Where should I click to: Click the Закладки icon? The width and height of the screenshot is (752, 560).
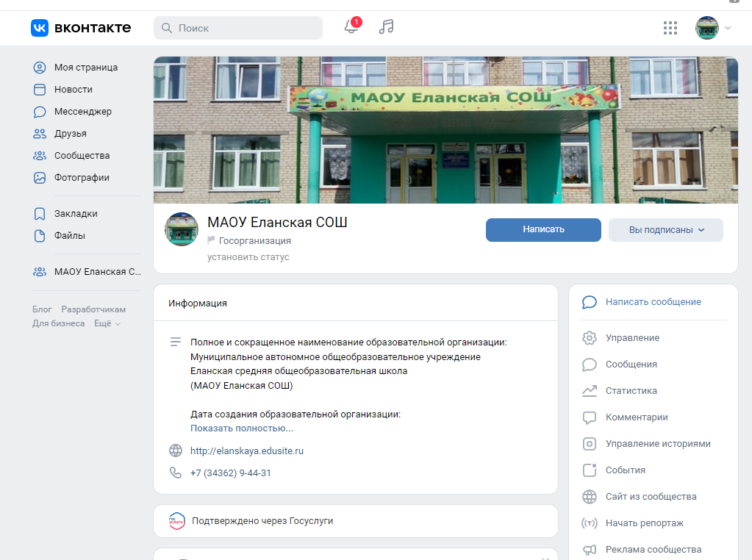39,214
